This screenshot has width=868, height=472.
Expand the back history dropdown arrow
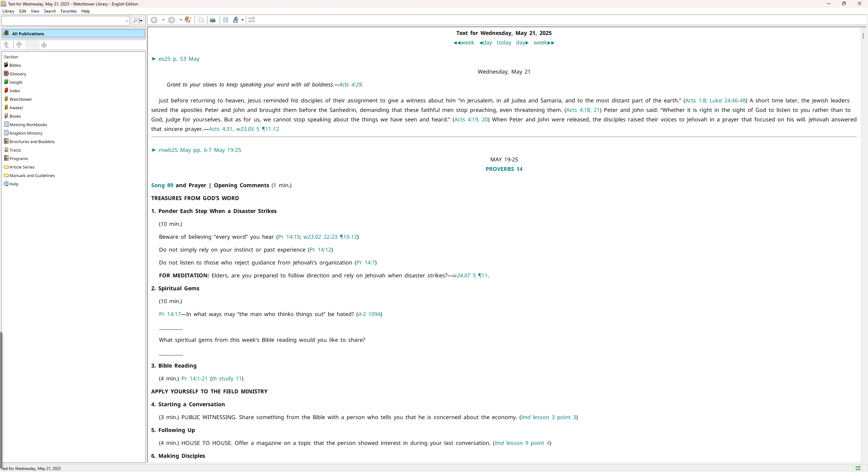click(x=163, y=20)
